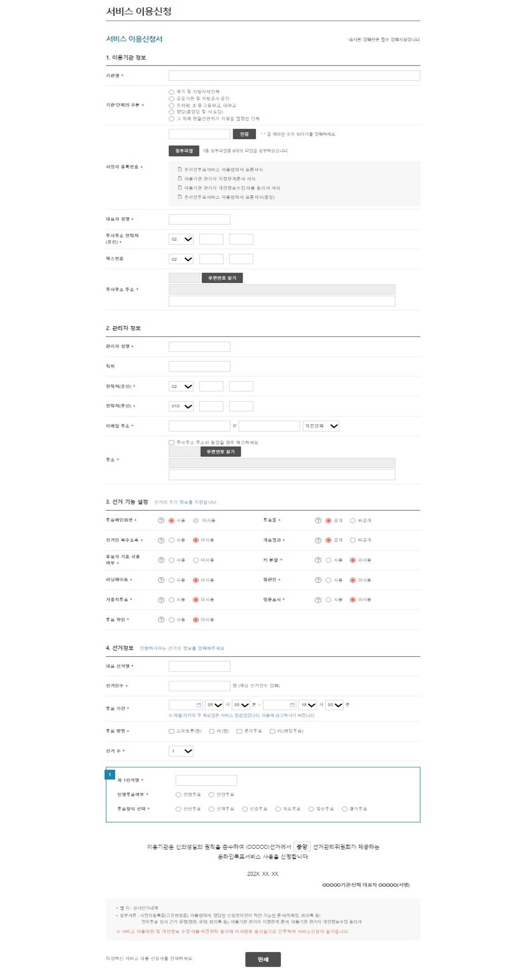Screen dimensions: 525x980
Task: Open the help tooltip for 러닝메이트
Action: [x=161, y=580]
